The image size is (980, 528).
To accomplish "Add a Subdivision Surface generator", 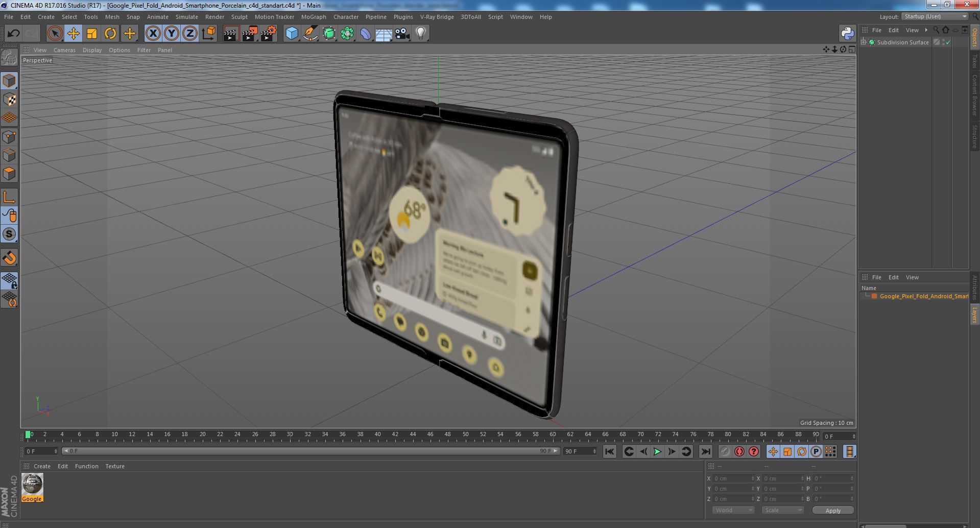I will (329, 34).
